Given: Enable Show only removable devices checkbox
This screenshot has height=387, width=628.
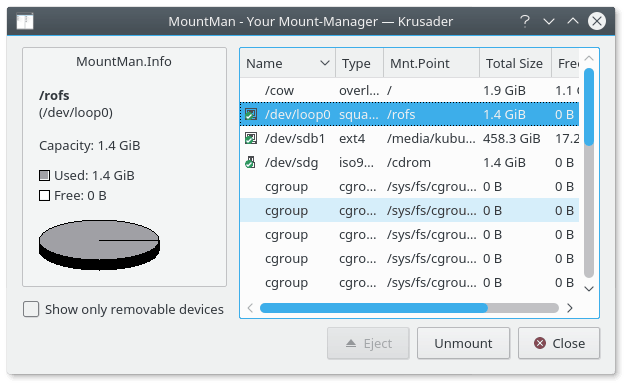Looking at the screenshot, I should 31,309.
